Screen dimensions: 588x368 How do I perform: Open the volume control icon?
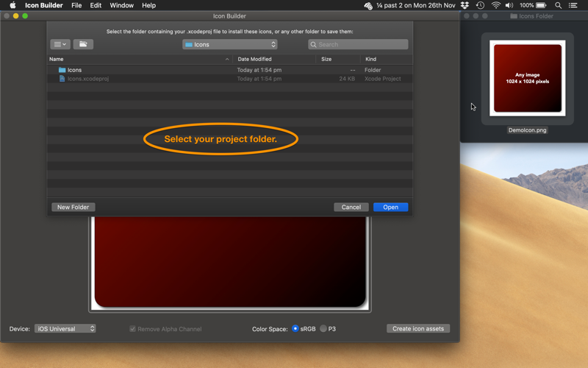509,5
